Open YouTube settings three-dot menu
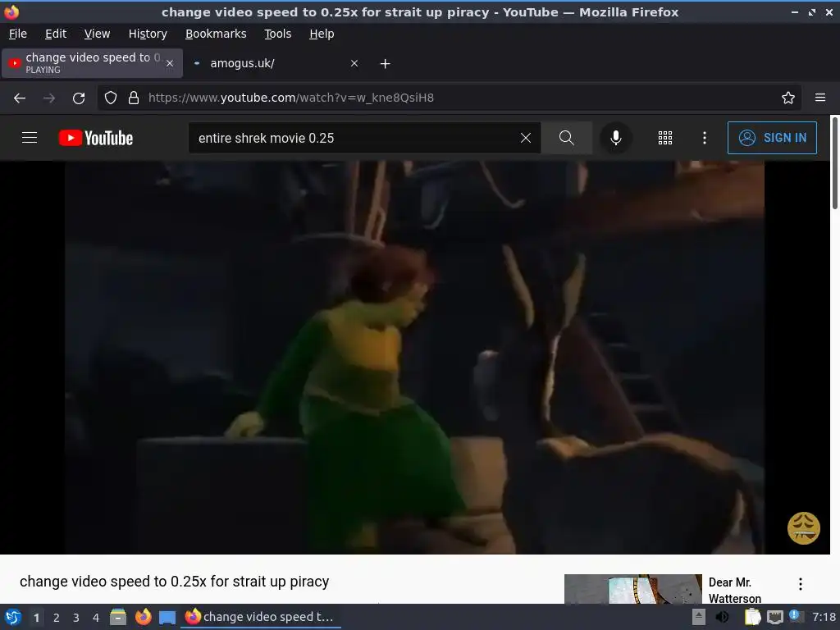840x630 pixels. point(705,138)
